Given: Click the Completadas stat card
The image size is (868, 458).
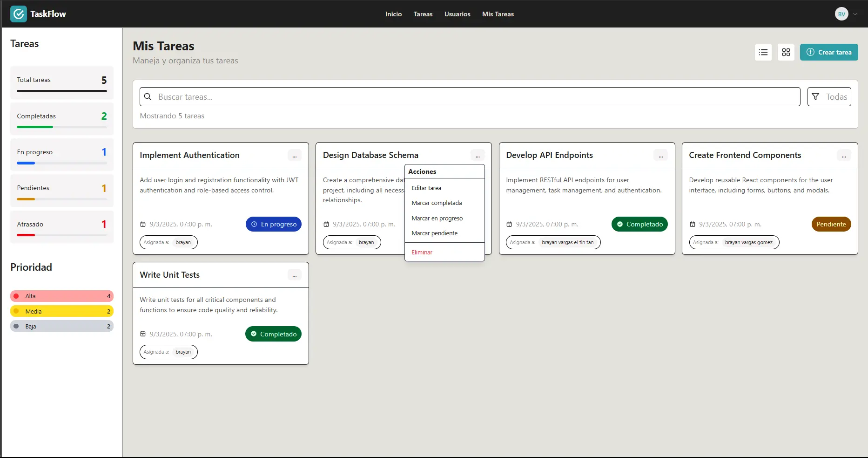Looking at the screenshot, I should [x=62, y=119].
